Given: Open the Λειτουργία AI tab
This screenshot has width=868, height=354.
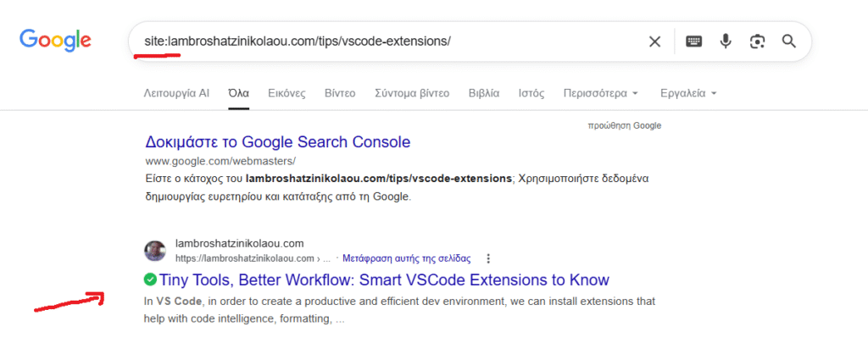Looking at the screenshot, I should click(176, 93).
